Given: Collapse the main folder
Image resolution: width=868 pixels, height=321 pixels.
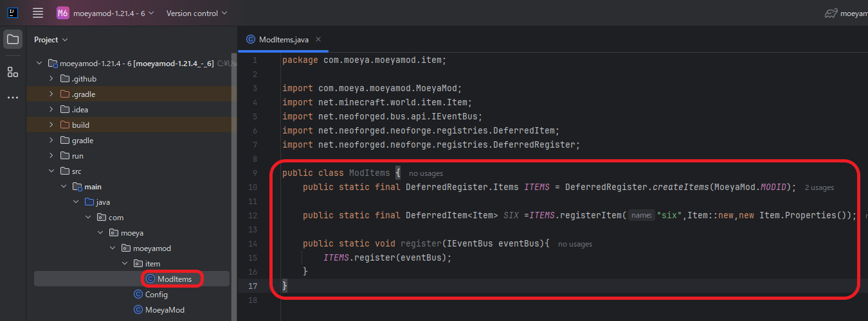Looking at the screenshot, I should (x=64, y=187).
